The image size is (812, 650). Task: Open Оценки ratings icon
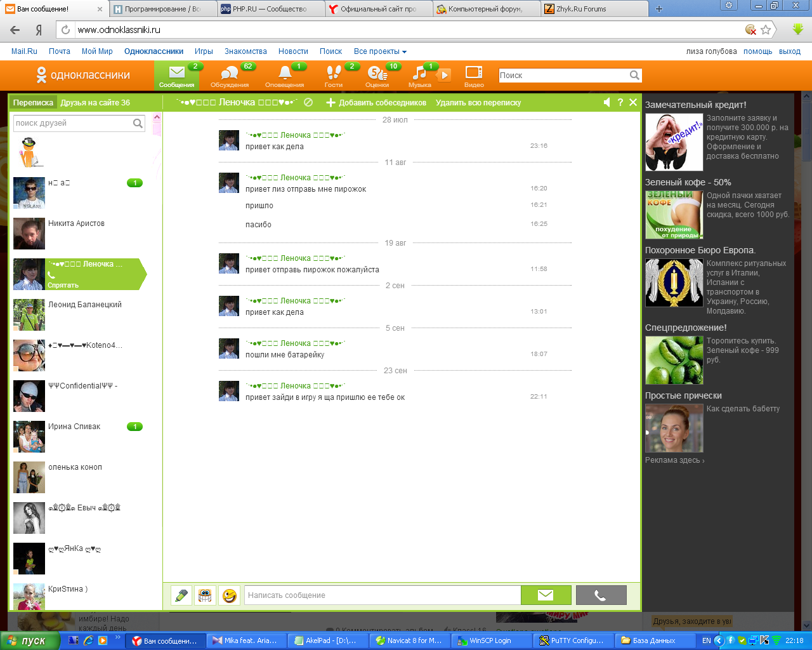tap(377, 76)
